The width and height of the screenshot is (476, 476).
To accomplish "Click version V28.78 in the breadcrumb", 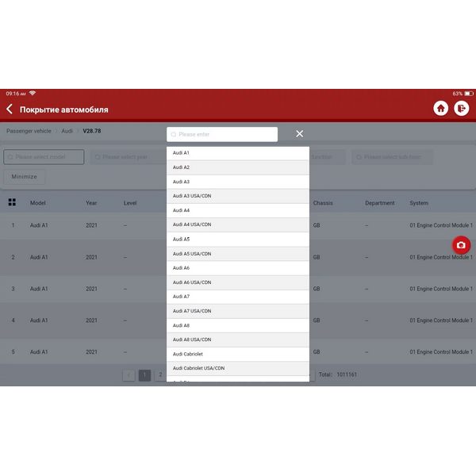I will (x=92, y=131).
